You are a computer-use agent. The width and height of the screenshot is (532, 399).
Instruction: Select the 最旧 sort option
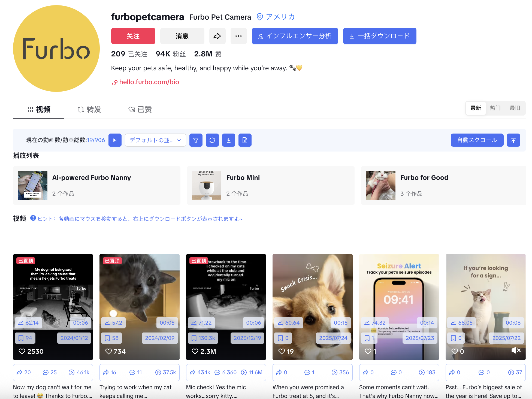(x=515, y=108)
